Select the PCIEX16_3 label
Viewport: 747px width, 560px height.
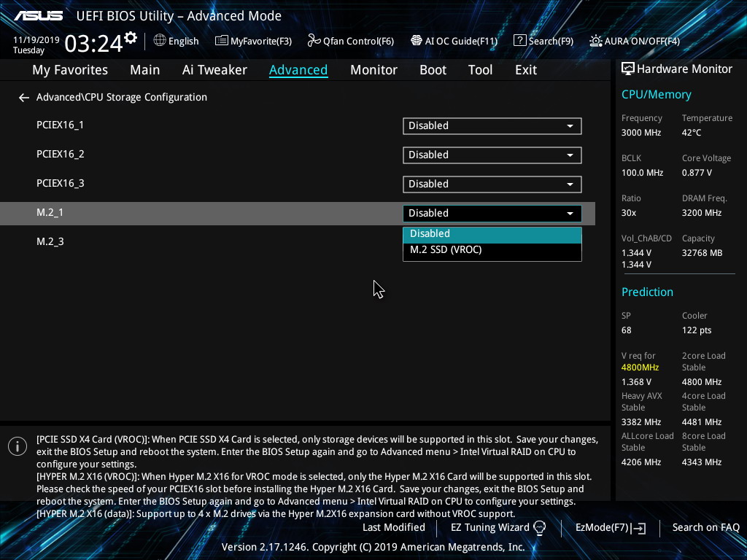60,183
